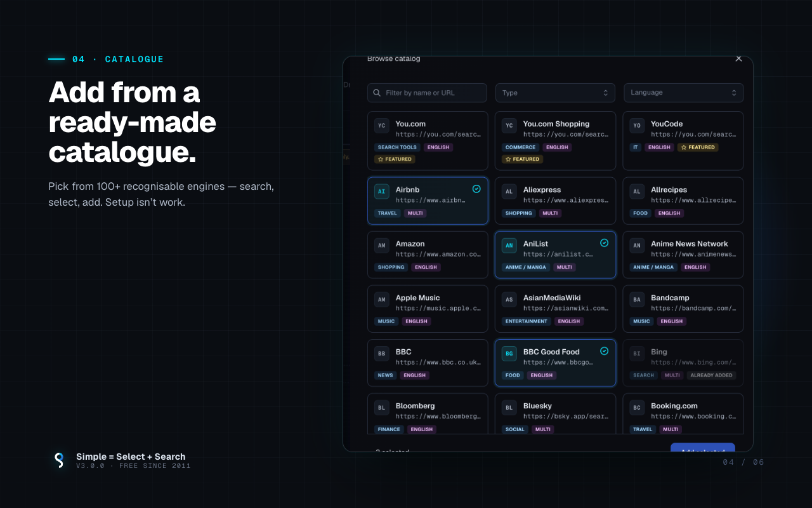Click the COMMERCE tag on You.com Shopping
The height and width of the screenshot is (508, 812).
click(520, 147)
